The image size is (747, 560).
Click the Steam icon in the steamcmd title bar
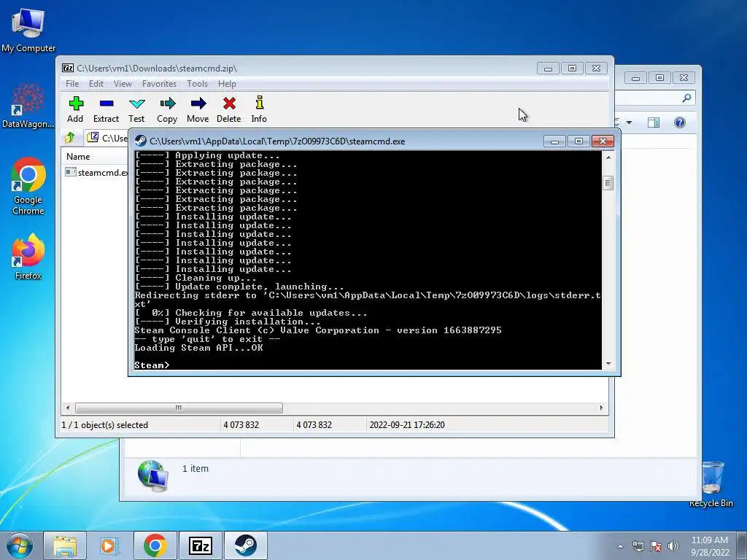(x=141, y=141)
